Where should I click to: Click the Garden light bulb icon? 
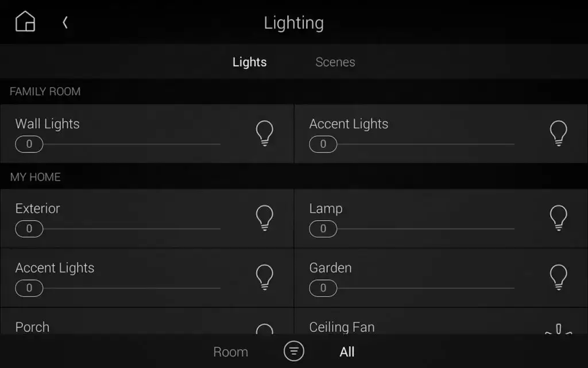click(558, 277)
